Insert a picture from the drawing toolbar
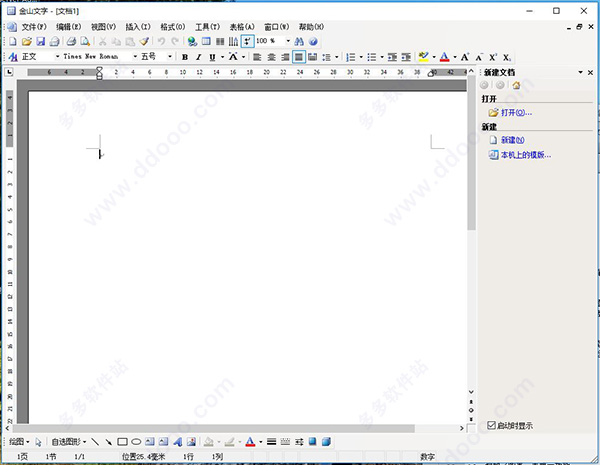 tap(191, 442)
